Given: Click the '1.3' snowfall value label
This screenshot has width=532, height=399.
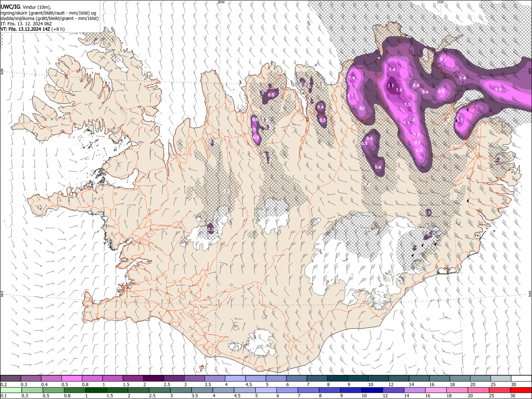Looking at the screenshot, I should pos(407,105).
